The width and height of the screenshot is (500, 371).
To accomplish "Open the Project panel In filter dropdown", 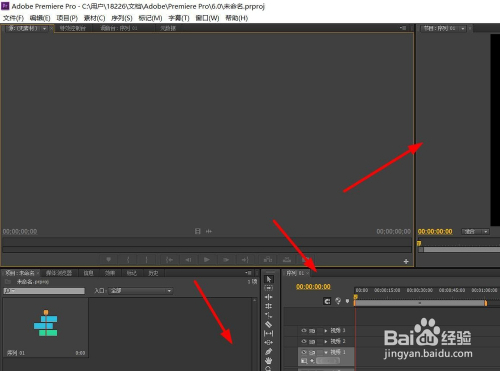I will pyautogui.click(x=141, y=291).
